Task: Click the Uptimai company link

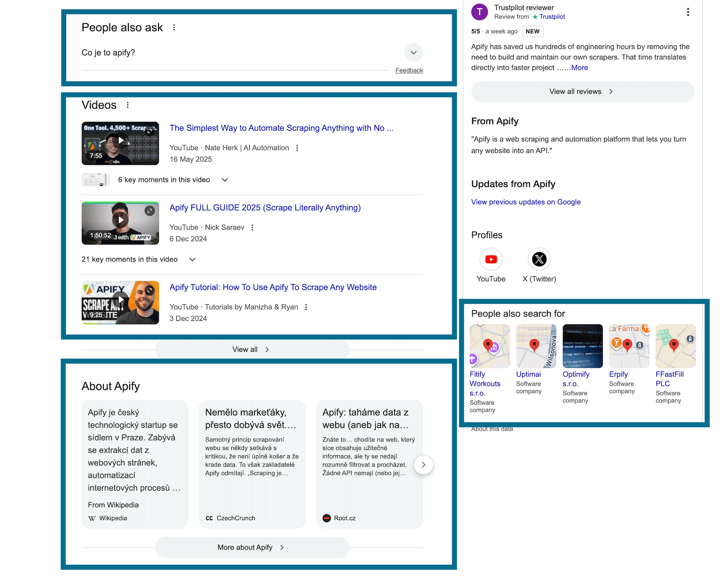Action: pos(529,374)
